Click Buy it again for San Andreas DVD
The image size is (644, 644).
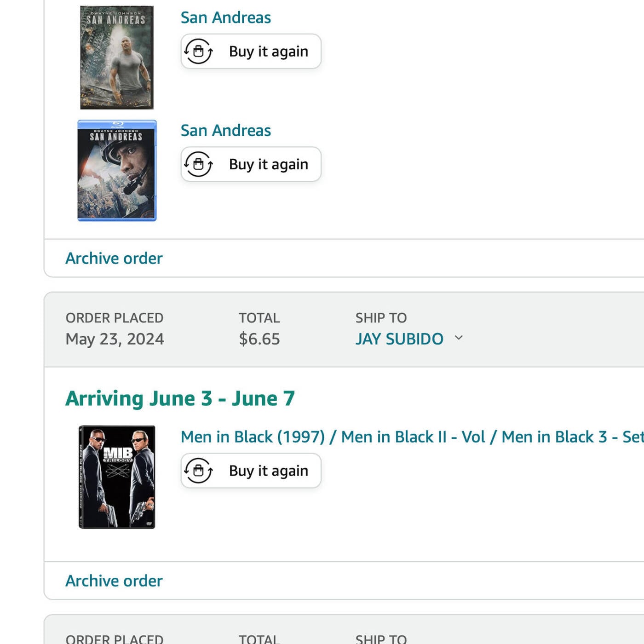click(251, 51)
